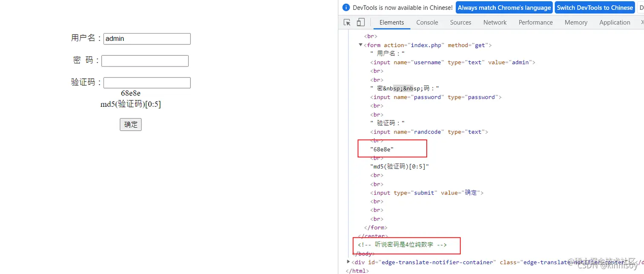Select the "md5(验证码)[0:5]" text node
The image size is (644, 274).
400,167
